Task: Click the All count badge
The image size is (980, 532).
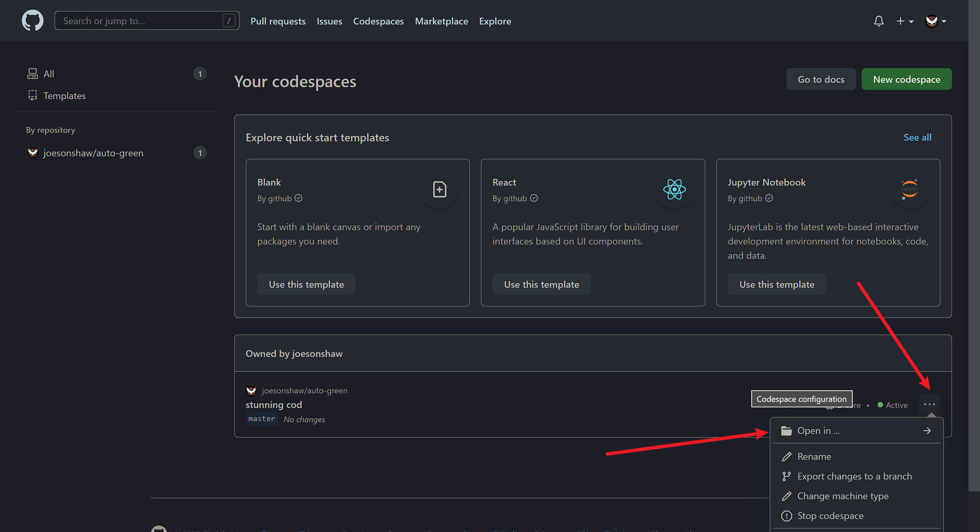Action: coord(200,74)
